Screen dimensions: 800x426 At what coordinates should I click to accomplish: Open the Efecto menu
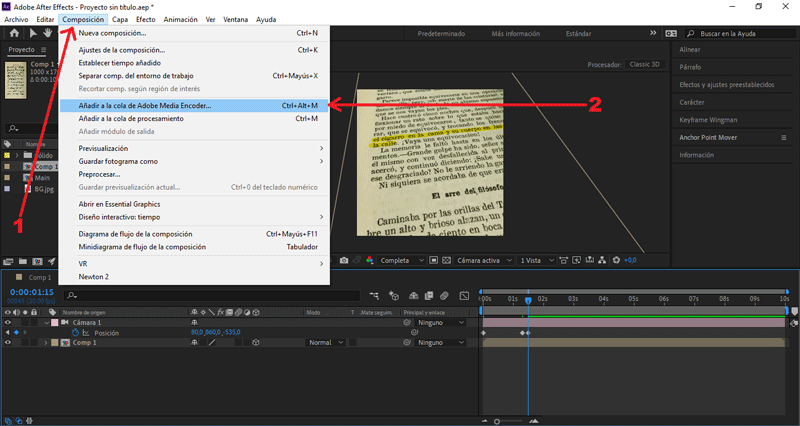145,19
